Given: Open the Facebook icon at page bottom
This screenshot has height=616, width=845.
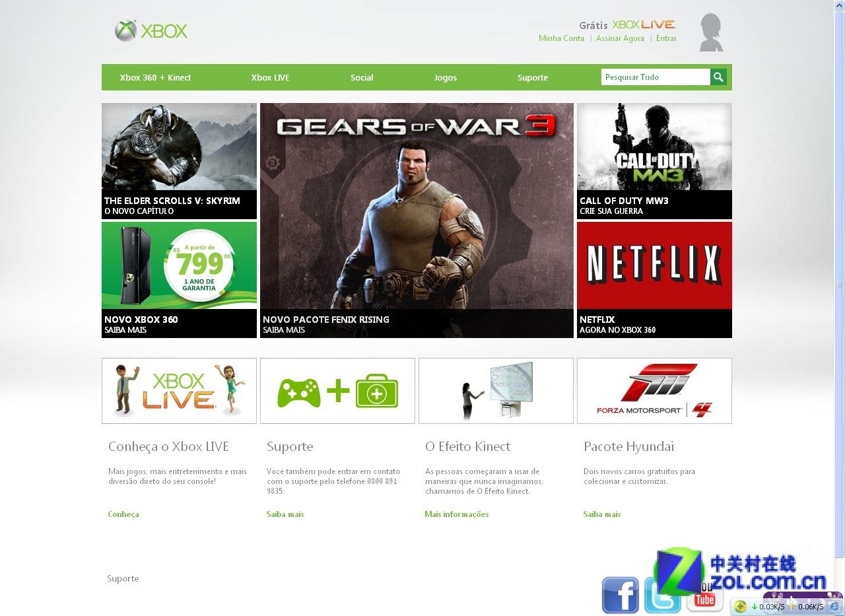Looking at the screenshot, I should click(620, 595).
